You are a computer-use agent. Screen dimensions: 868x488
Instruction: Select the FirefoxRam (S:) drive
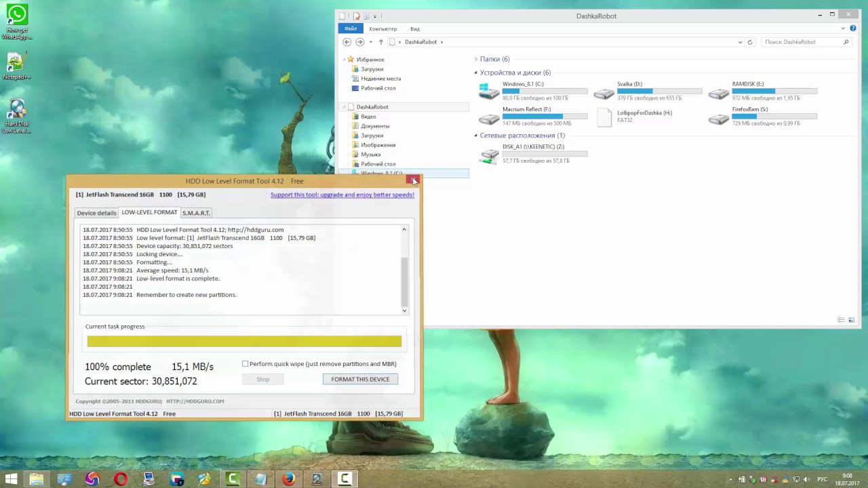point(762,116)
